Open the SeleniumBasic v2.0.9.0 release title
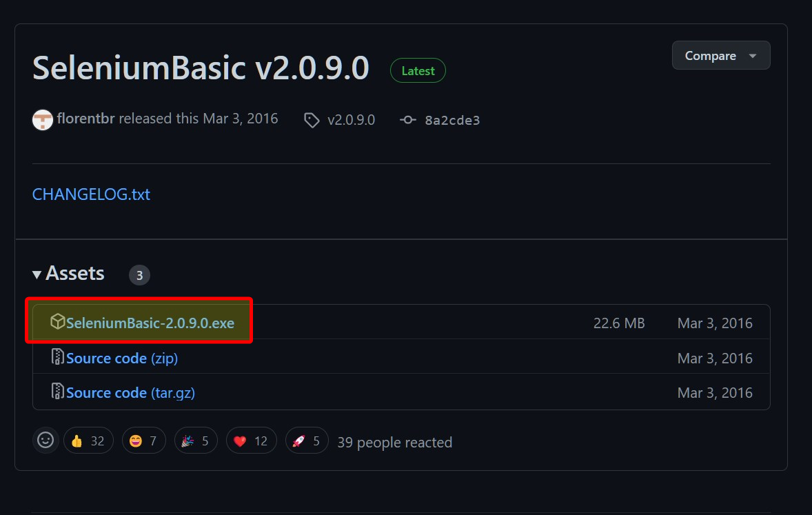Screen dimensions: 812x515 [x=201, y=68]
